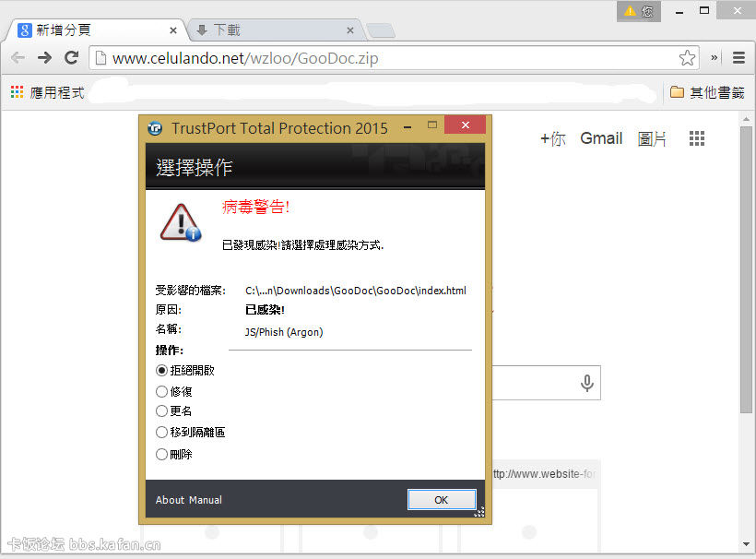Maximize the Chrome browser window

[704, 11]
